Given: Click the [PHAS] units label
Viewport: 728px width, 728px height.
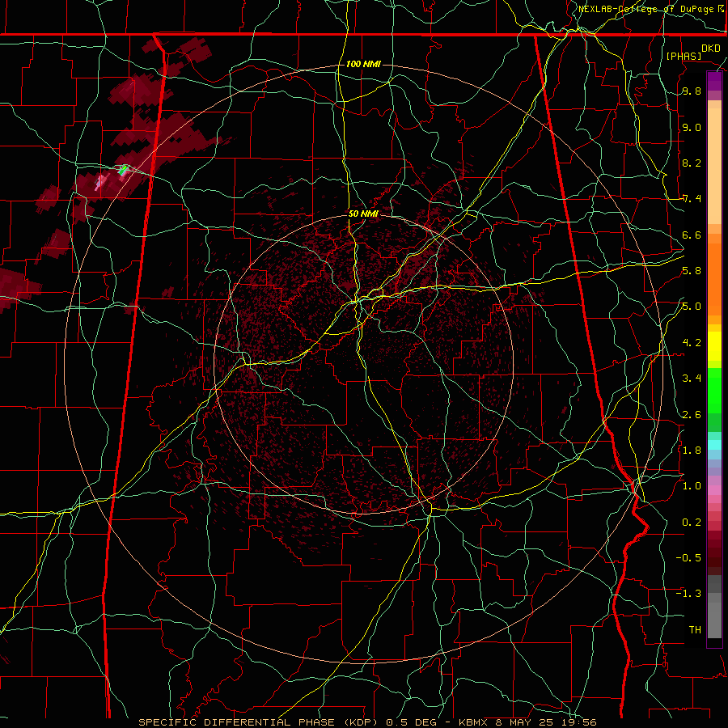Looking at the screenshot, I should coord(684,56).
